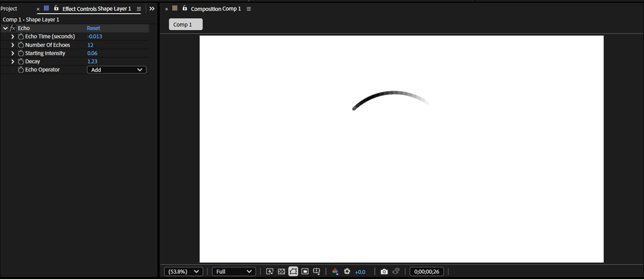Expand Number Of Echoes property
644x279 pixels.
pyautogui.click(x=13, y=45)
